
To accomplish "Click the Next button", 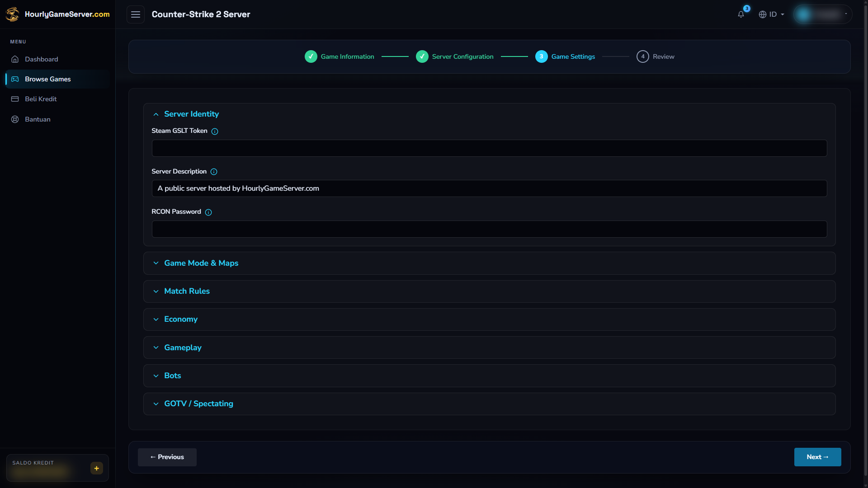I will [x=818, y=457].
